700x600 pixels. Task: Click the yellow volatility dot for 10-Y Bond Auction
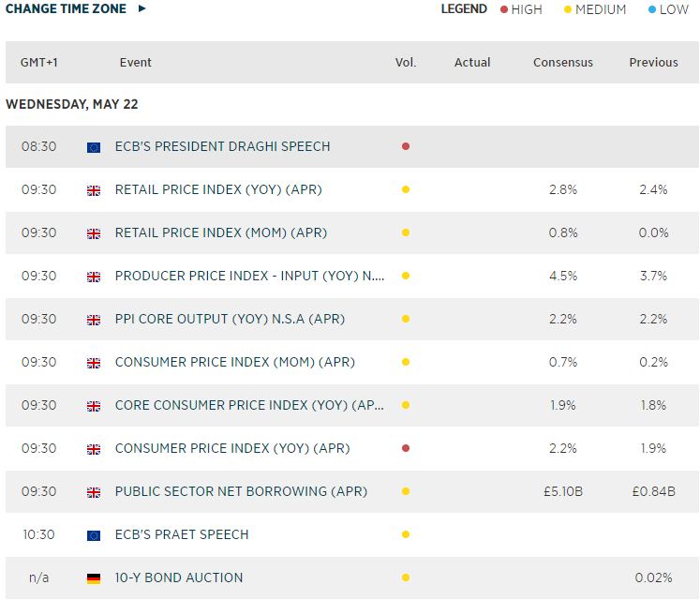406,577
